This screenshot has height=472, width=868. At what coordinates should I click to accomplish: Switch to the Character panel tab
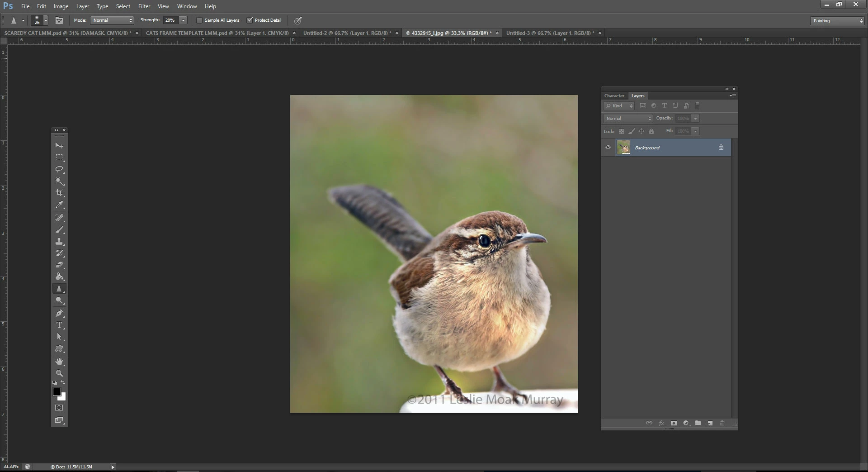(x=614, y=96)
